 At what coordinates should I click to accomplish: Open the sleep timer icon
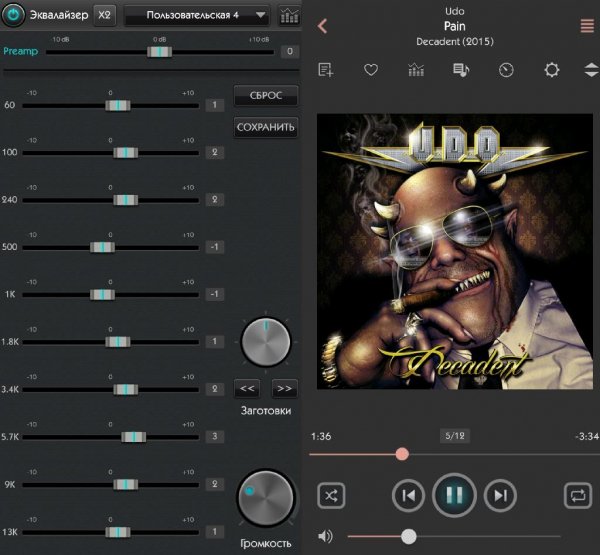506,70
